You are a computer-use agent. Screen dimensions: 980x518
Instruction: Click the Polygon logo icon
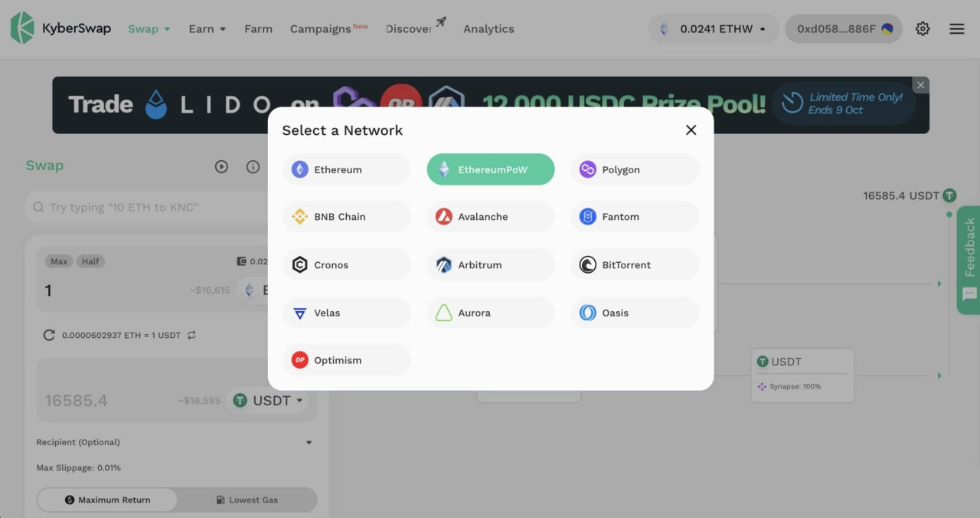587,169
